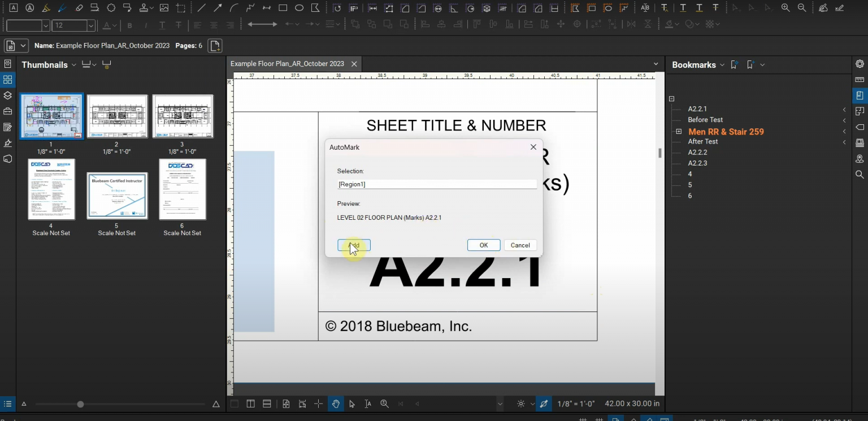This screenshot has height=421, width=868.
Task: Select the Ellipse markup tool
Action: click(x=299, y=8)
